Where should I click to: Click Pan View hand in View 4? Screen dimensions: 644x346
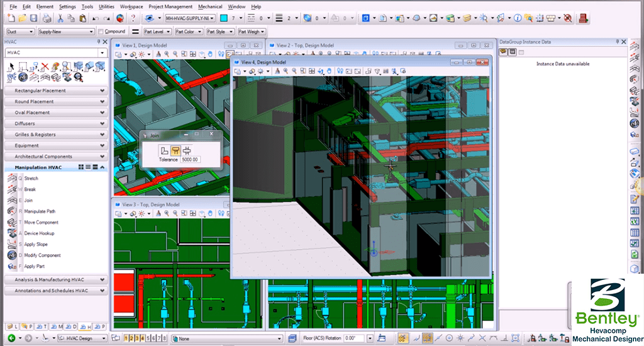329,71
